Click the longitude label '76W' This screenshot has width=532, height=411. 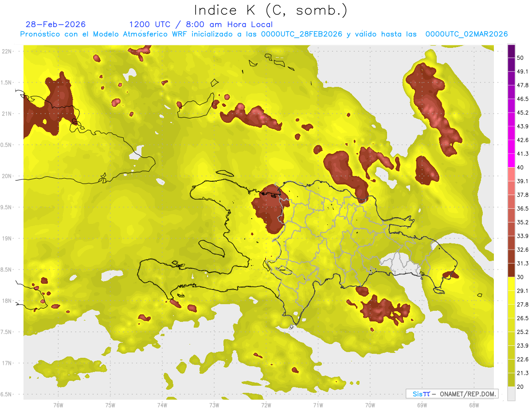(58, 405)
